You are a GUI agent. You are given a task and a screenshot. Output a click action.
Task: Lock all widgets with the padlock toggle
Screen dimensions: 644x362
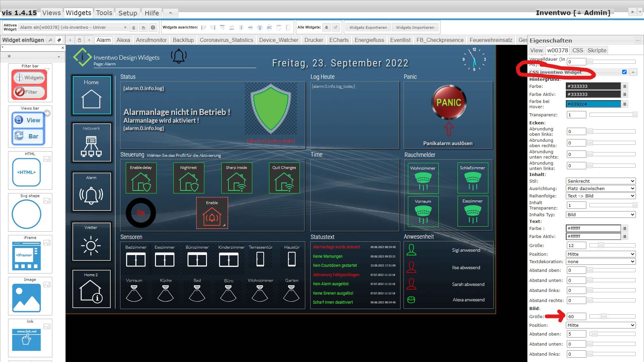(326, 27)
